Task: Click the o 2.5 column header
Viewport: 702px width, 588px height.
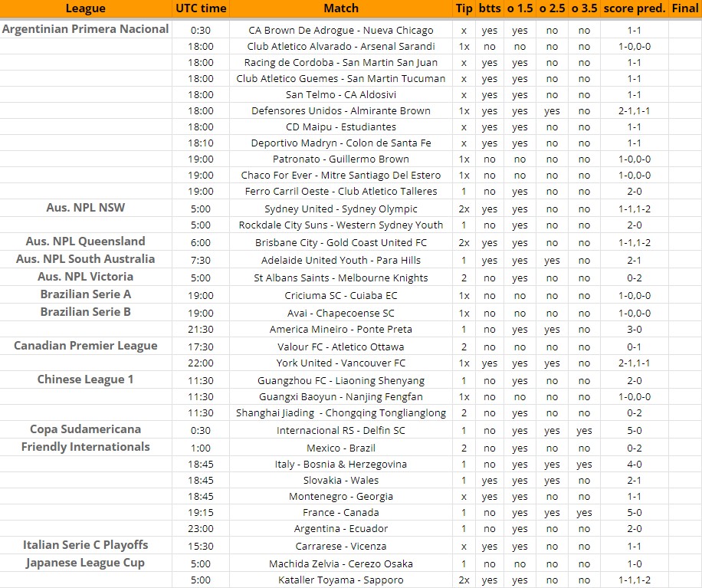Action: 552,8
